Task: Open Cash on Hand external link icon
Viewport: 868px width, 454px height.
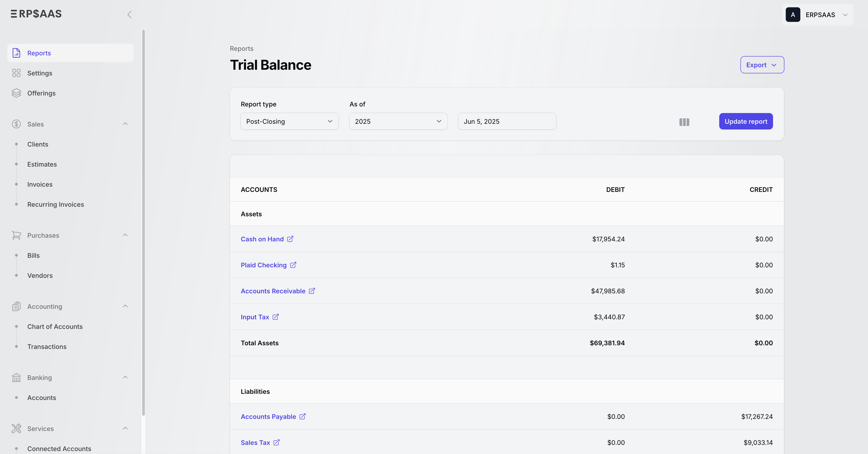Action: [290, 239]
